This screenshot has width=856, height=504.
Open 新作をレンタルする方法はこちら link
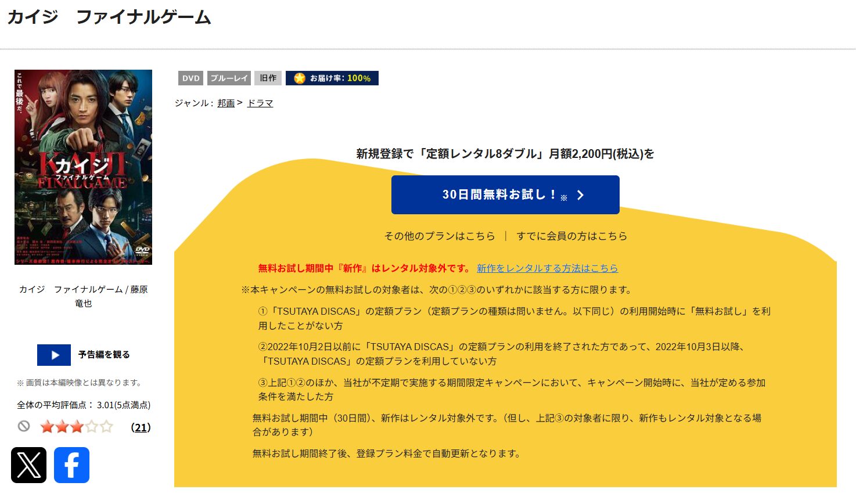click(x=547, y=268)
